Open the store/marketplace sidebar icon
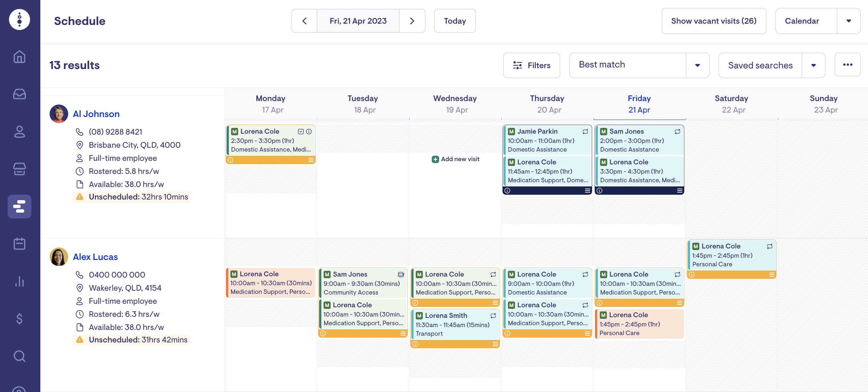 pyautogui.click(x=19, y=169)
